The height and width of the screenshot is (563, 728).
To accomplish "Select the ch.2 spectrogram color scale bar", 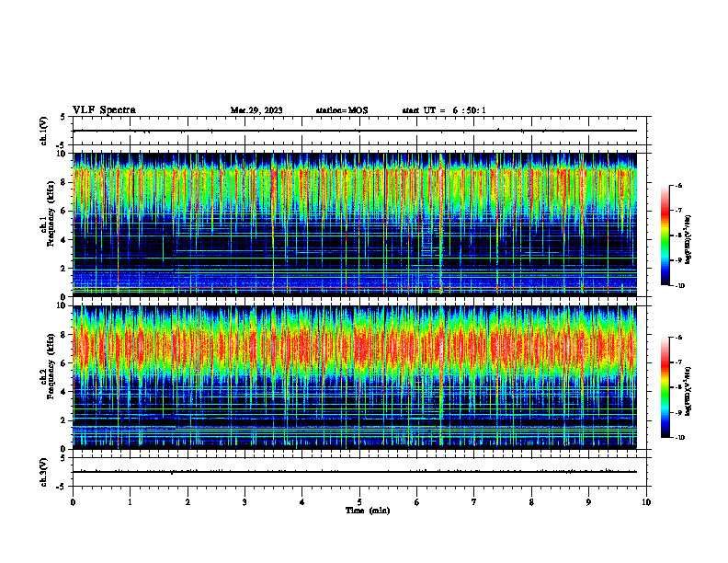I will click(665, 387).
